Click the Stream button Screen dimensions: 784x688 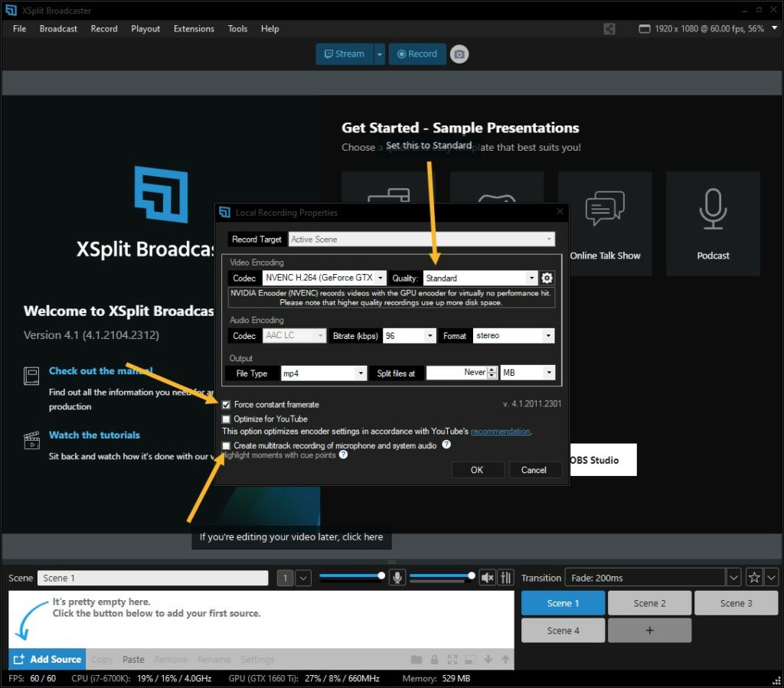coord(345,54)
